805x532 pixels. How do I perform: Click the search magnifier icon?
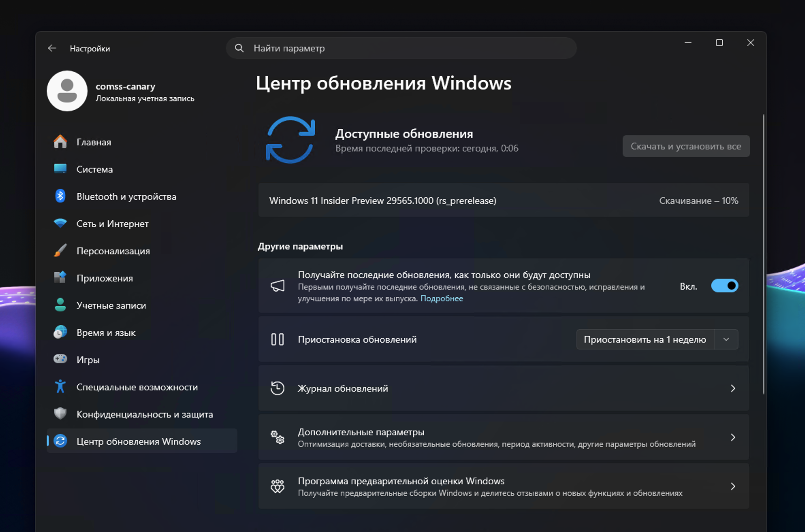pyautogui.click(x=239, y=48)
